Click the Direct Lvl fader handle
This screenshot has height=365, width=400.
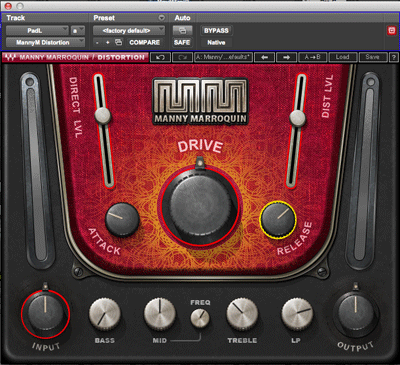tap(103, 116)
